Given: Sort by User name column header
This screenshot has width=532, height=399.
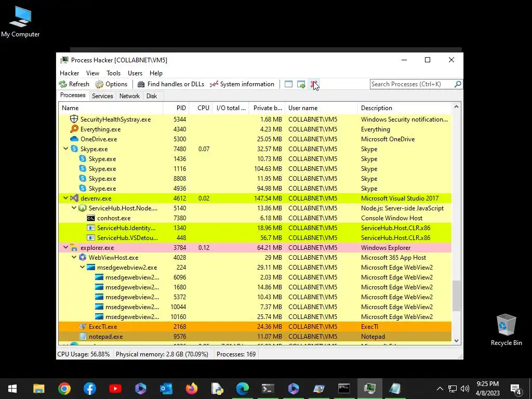Looking at the screenshot, I should coord(321,108).
